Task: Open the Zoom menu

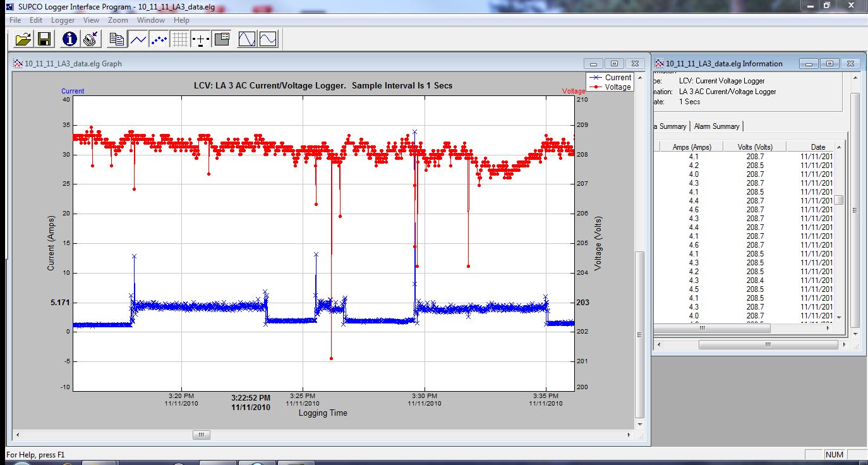Action: (x=118, y=20)
